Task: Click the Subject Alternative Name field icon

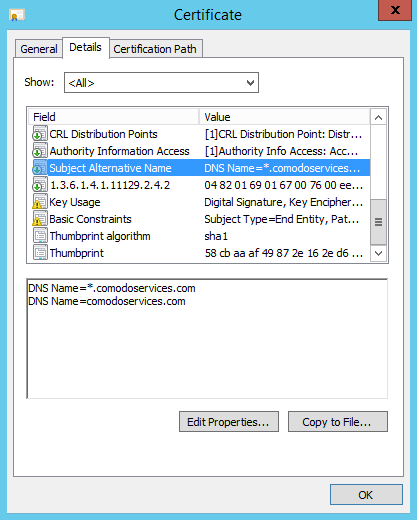Action: pyautogui.click(x=40, y=168)
